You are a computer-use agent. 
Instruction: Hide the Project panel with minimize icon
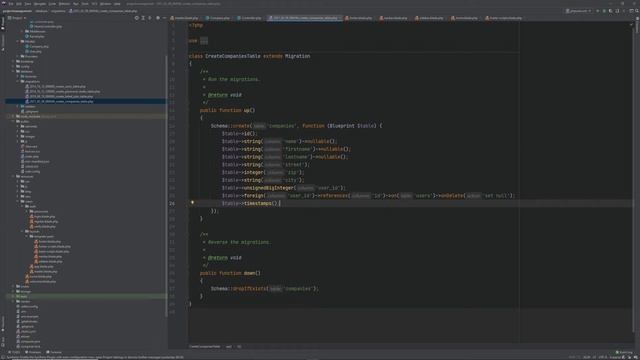click(x=164, y=18)
